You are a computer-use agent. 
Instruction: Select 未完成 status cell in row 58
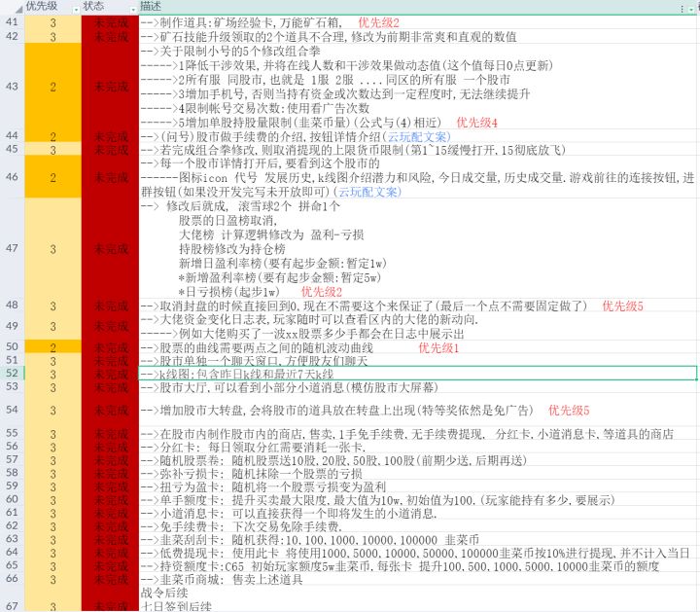pos(110,473)
